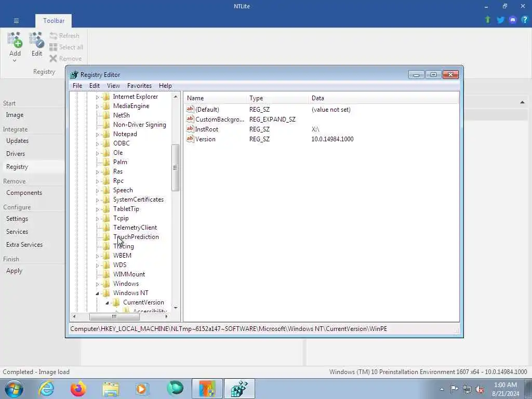Open the Favorites menu in Registry Editor
Screen dimensions: 532x399
click(139, 86)
